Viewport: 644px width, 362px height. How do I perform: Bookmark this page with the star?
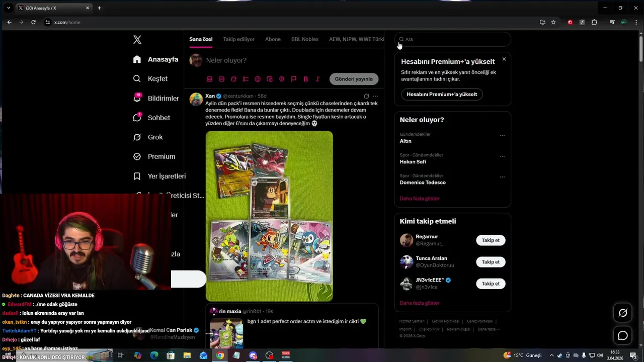tap(553, 22)
